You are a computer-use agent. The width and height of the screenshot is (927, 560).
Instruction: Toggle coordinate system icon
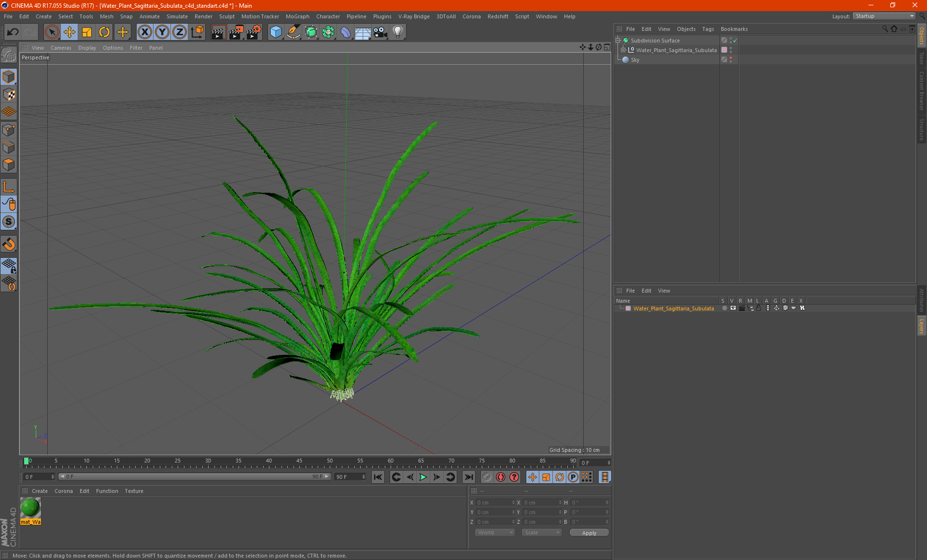(197, 32)
